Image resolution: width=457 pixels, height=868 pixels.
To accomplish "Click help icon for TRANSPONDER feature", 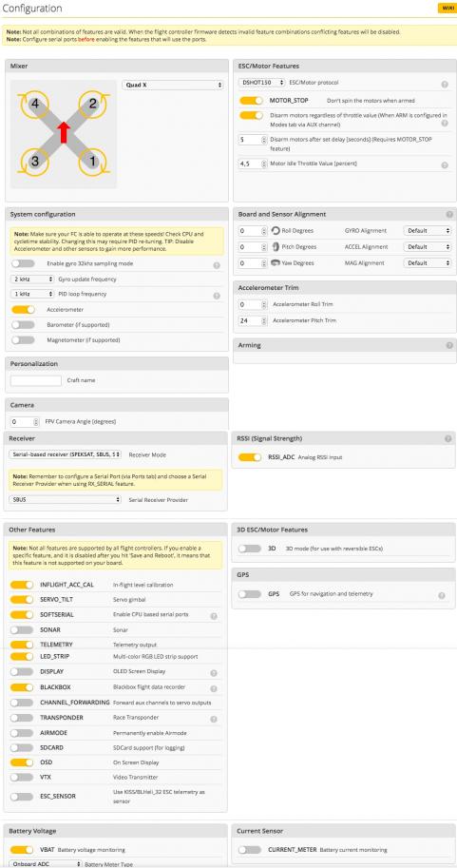I will (x=214, y=719).
